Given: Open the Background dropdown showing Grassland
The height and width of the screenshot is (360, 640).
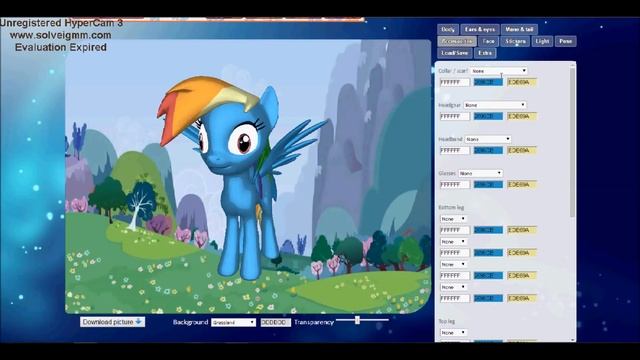Looking at the screenshot, I should click(x=233, y=322).
